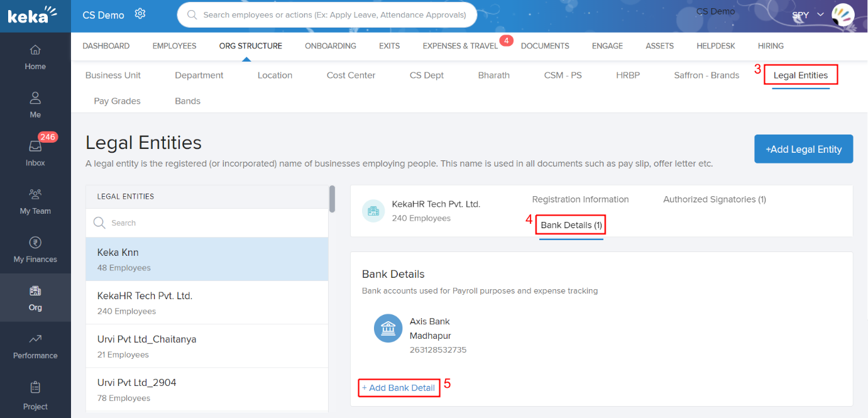Open My Finances rupee icon
Viewport: 868px width, 418px height.
(x=35, y=243)
